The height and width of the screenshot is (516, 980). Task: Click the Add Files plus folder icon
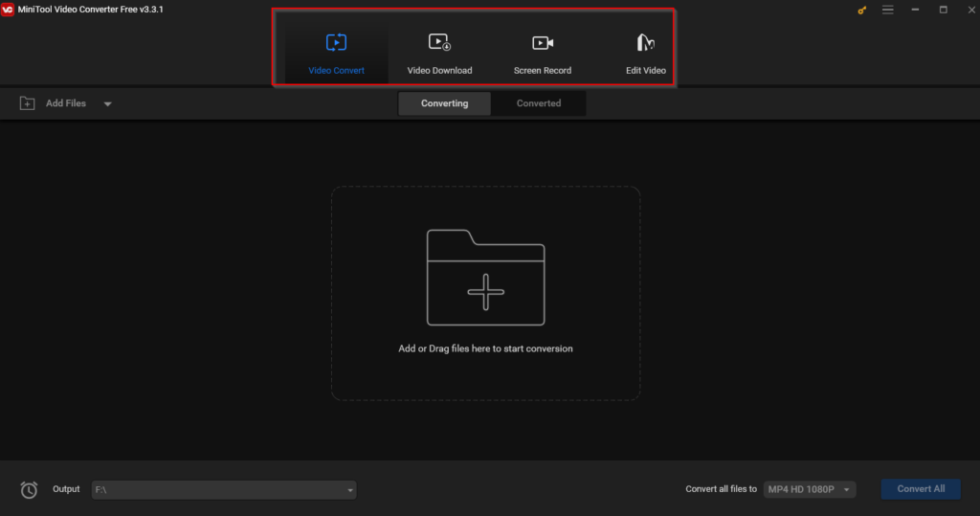point(27,103)
